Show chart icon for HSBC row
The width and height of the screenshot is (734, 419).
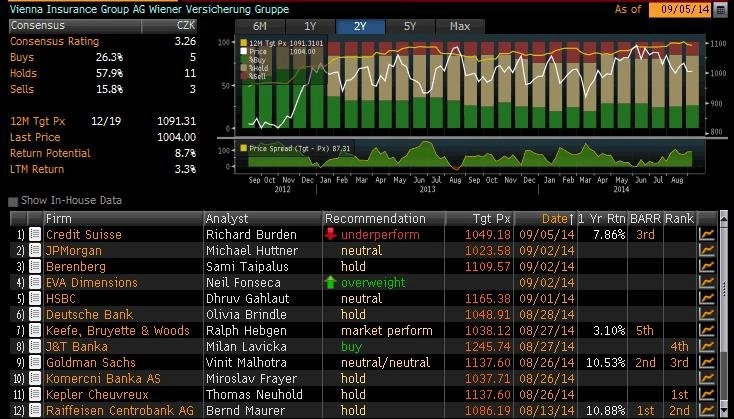click(x=707, y=298)
